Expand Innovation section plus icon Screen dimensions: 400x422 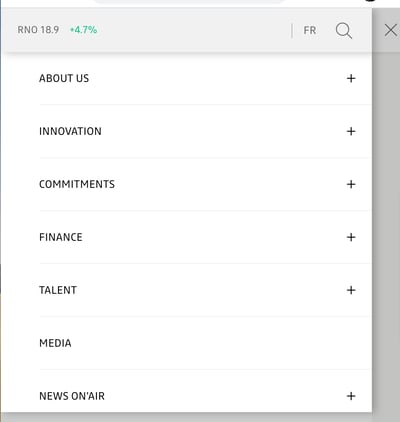[x=351, y=131]
